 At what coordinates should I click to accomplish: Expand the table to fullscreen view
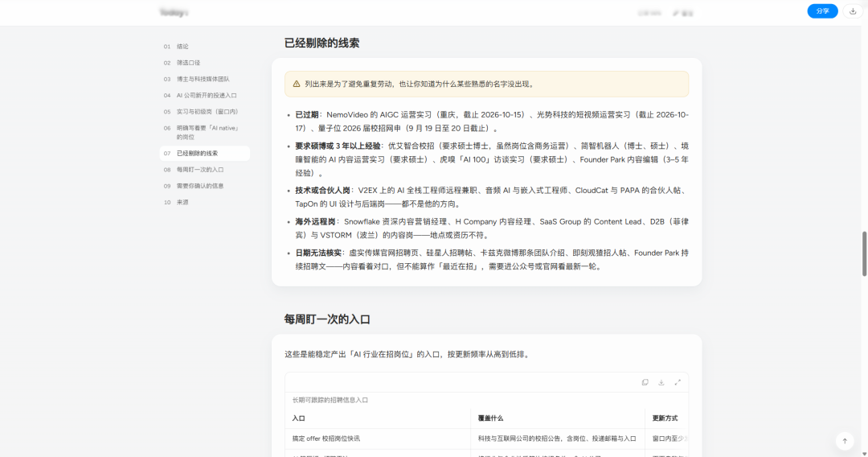point(678,382)
